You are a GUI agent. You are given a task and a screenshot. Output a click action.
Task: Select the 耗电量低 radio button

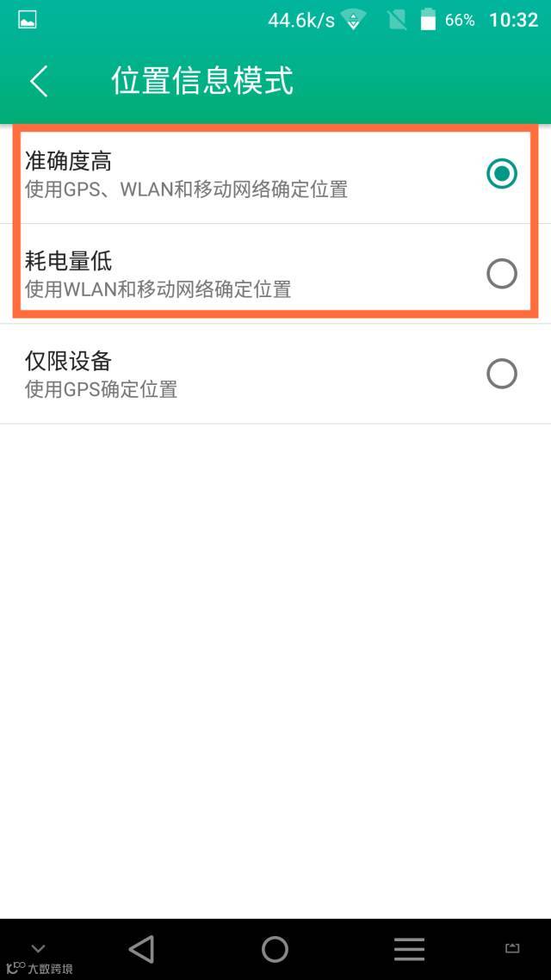pyautogui.click(x=502, y=274)
